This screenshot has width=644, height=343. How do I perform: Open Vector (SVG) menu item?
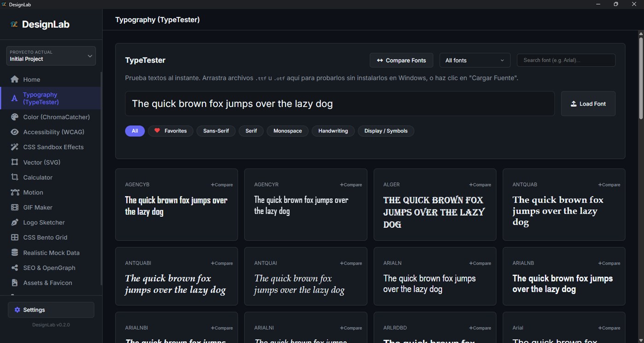pyautogui.click(x=51, y=162)
